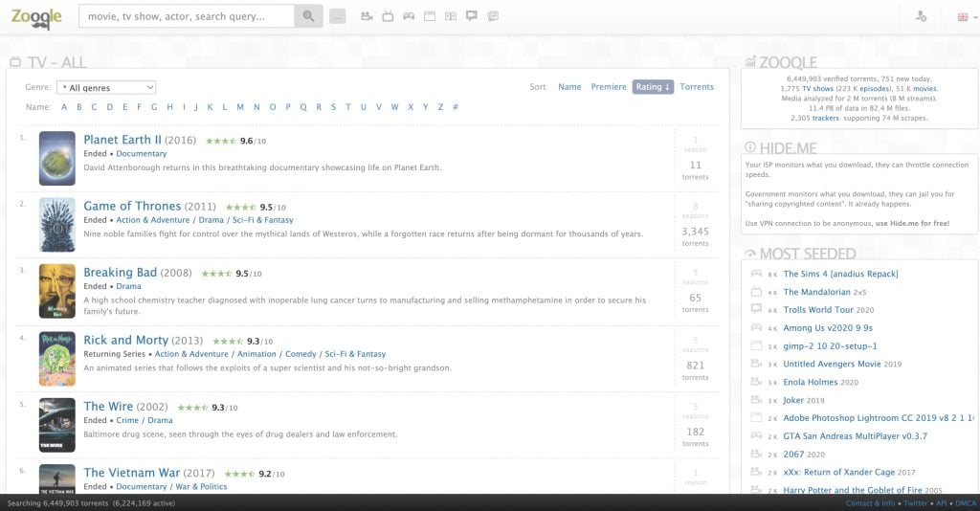Open The Vietnam War title link
The width and height of the screenshot is (980, 511).
[131, 473]
